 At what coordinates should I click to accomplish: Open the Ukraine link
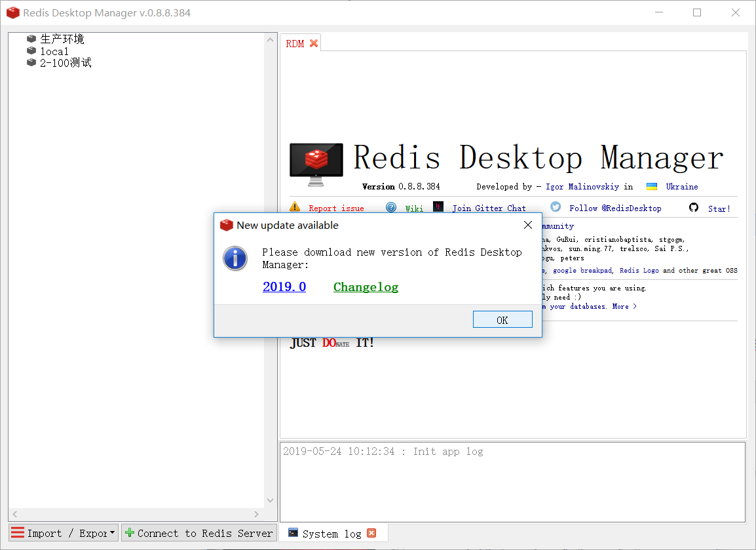pyautogui.click(x=682, y=187)
